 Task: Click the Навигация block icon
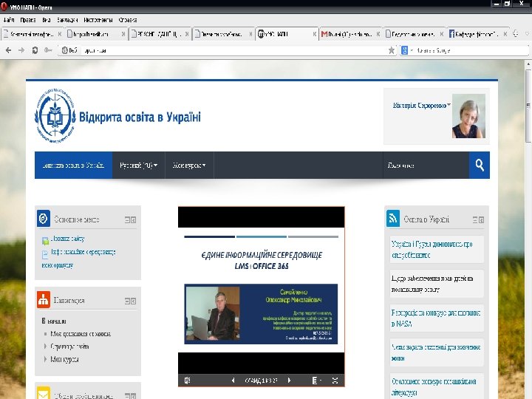click(x=44, y=299)
